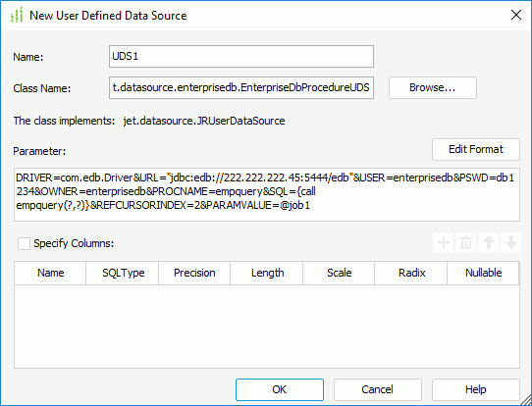Click into the Class Name text field
532x406 pixels.
point(241,88)
